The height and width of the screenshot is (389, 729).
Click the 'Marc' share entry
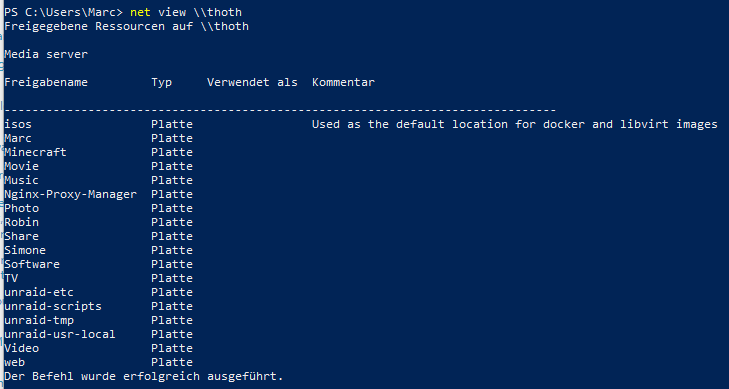pyautogui.click(x=18, y=138)
